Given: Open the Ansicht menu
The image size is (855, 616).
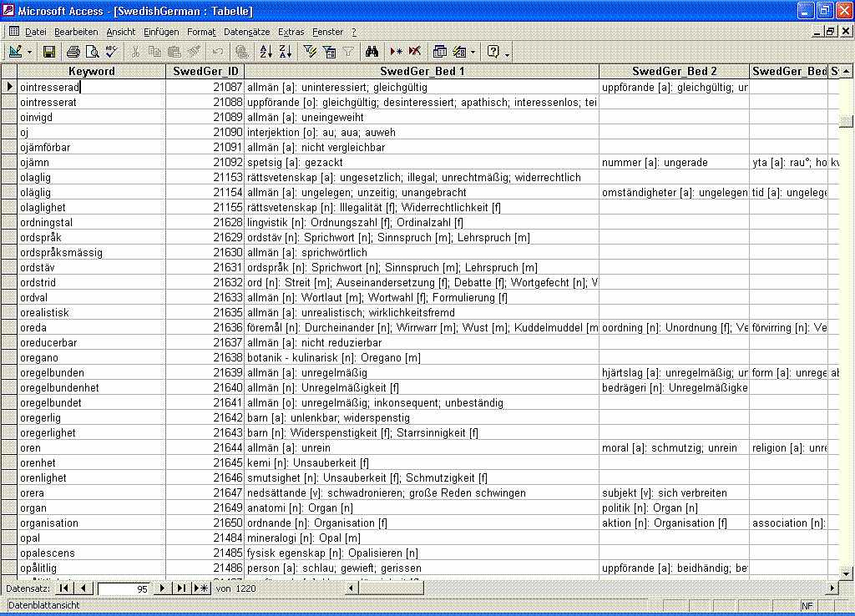Looking at the screenshot, I should coord(120,32).
